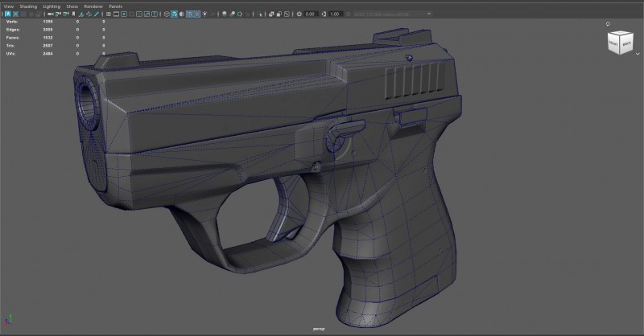This screenshot has width=644, height=336.
Task: Open the Panels menu
Action: [115, 6]
